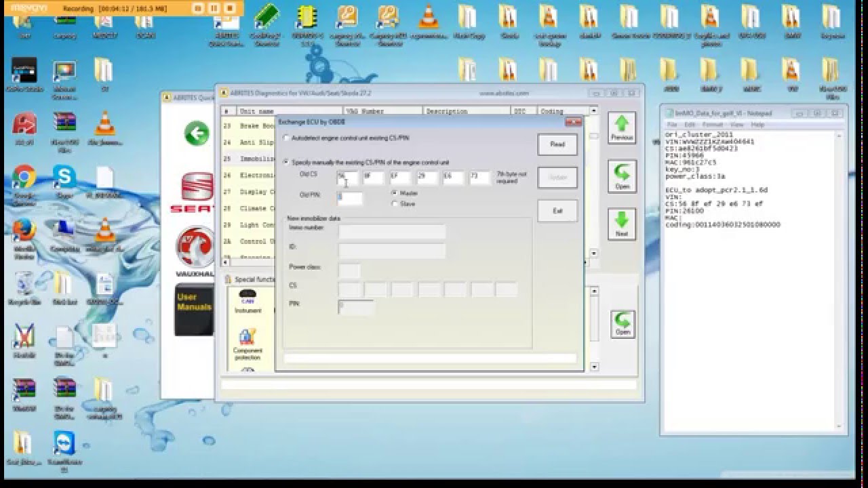Viewport: 868px width, 488px height.
Task: Open the View menu in Notepad
Action: (x=737, y=125)
